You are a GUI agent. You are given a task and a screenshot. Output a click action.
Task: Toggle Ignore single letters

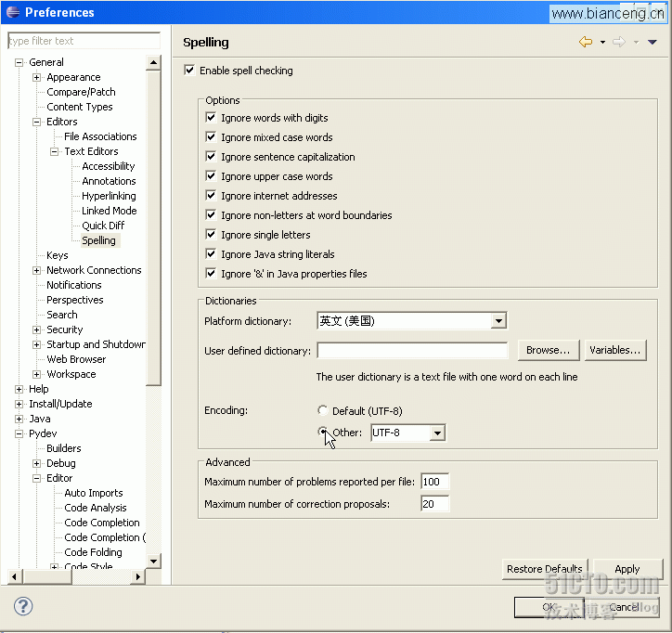click(211, 235)
